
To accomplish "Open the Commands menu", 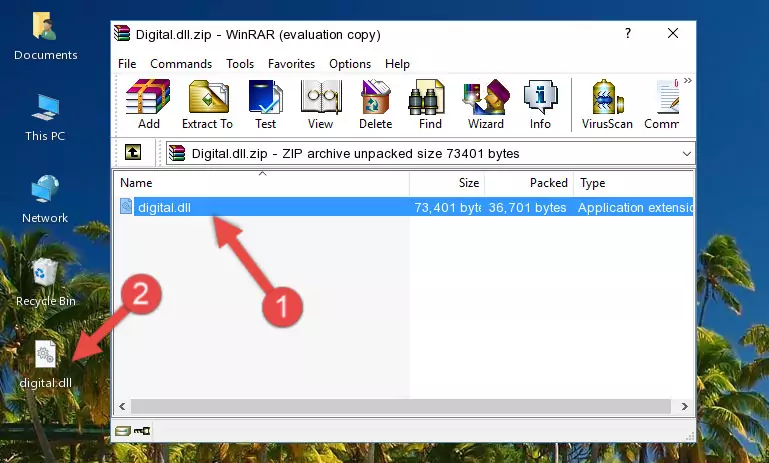I will [181, 64].
